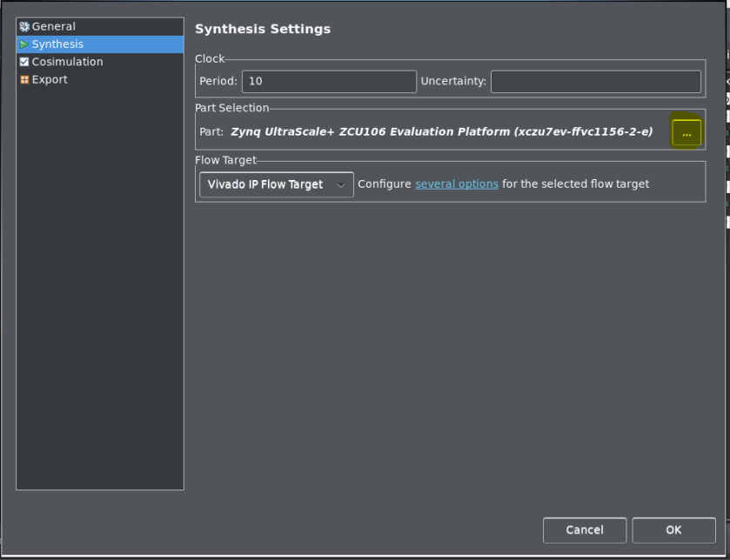
Task: Select the Synthesis settings category
Action: [x=57, y=44]
